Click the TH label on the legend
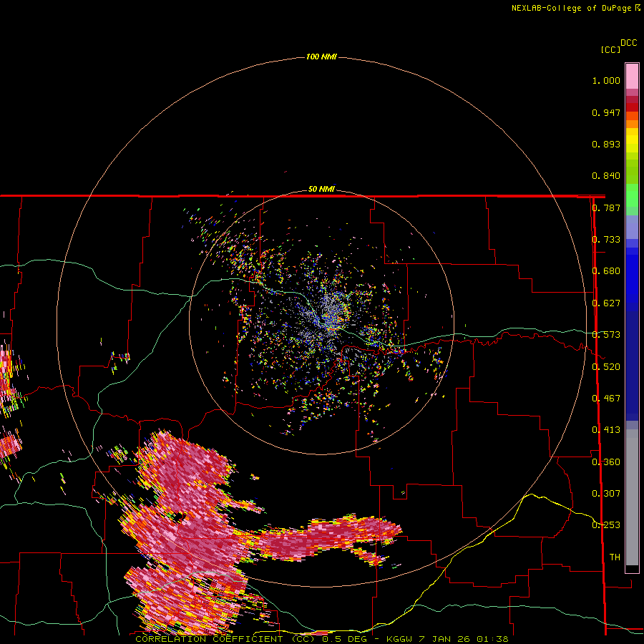 click(x=615, y=557)
